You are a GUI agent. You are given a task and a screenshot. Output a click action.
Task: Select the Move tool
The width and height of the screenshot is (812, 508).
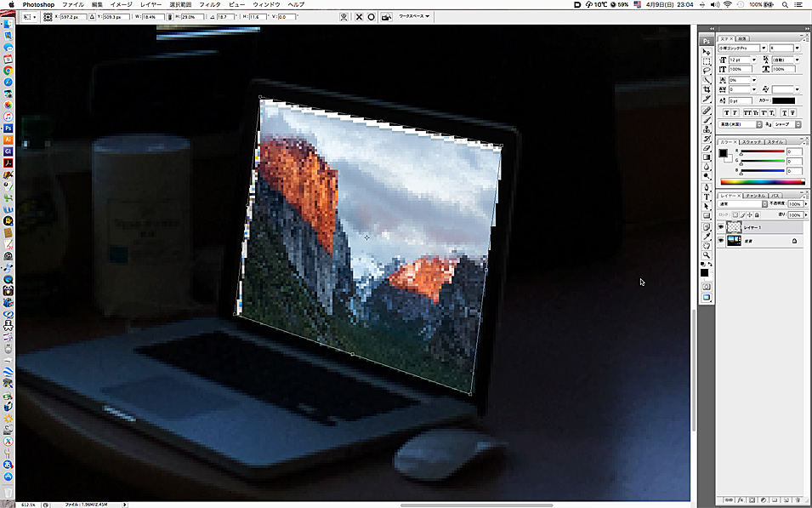[707, 52]
